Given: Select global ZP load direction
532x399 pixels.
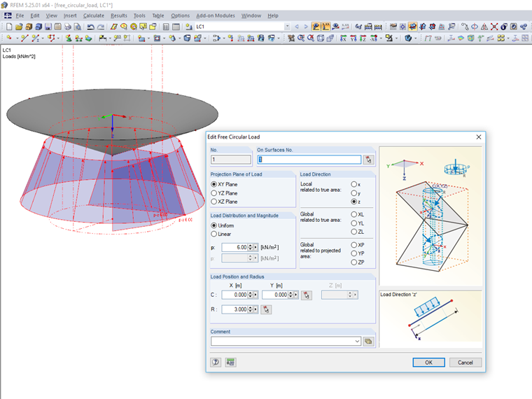Looking at the screenshot, I should click(354, 262).
